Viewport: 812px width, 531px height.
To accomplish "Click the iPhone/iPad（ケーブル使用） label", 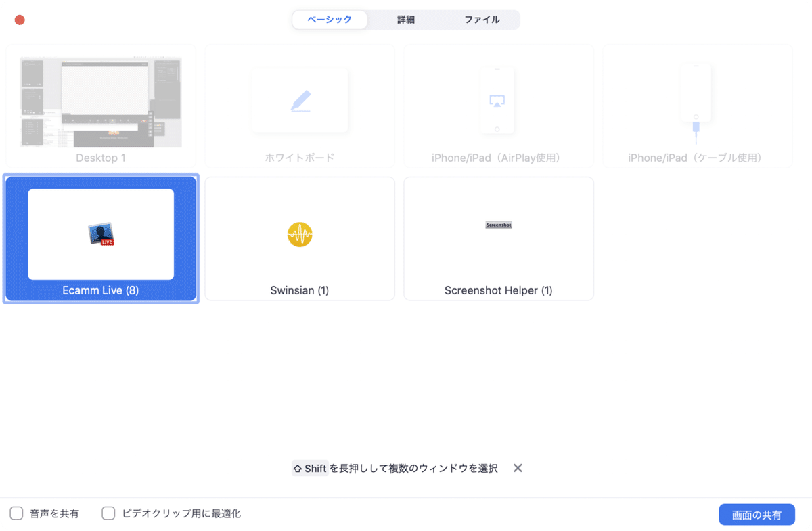I will click(x=698, y=158).
